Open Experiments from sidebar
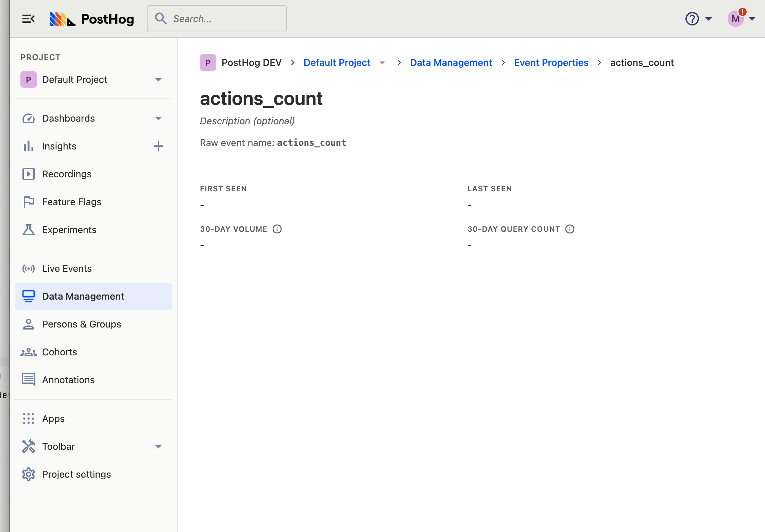The height and width of the screenshot is (532, 765). tap(69, 230)
